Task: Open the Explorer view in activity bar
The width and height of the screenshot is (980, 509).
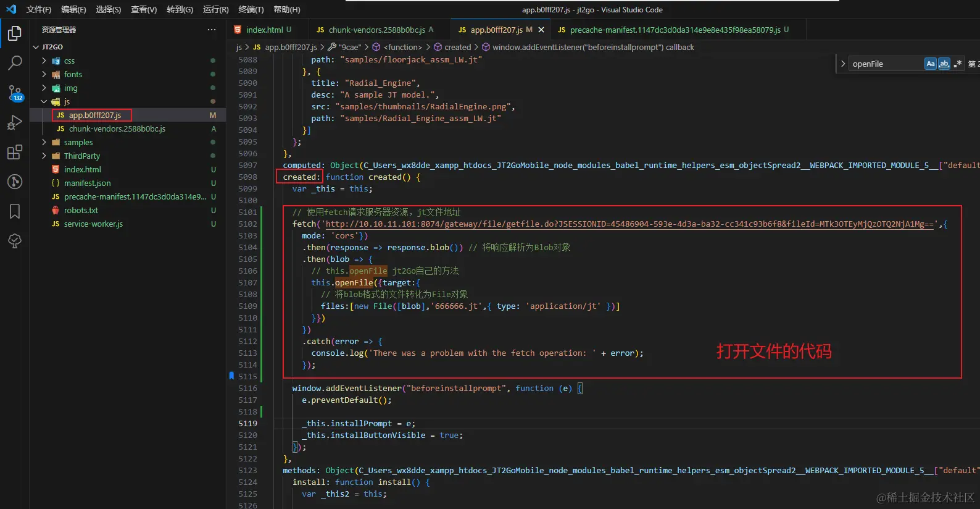Action: 15,33
